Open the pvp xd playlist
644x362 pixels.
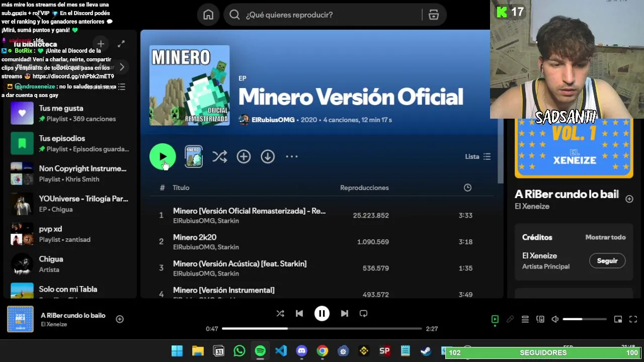point(70,234)
